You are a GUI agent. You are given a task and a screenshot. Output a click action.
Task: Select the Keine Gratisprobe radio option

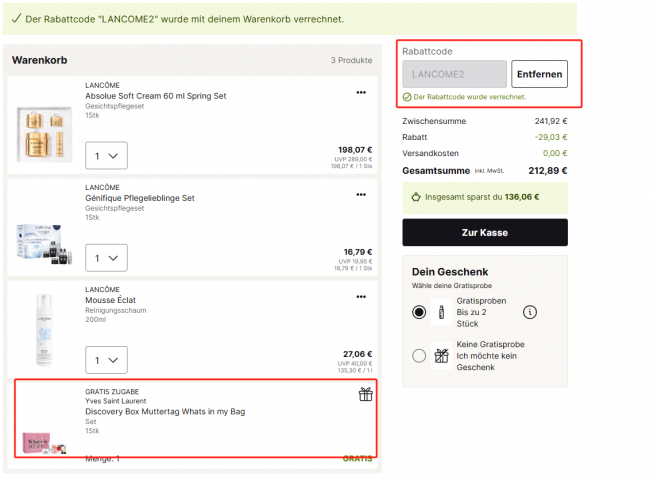tap(419, 356)
